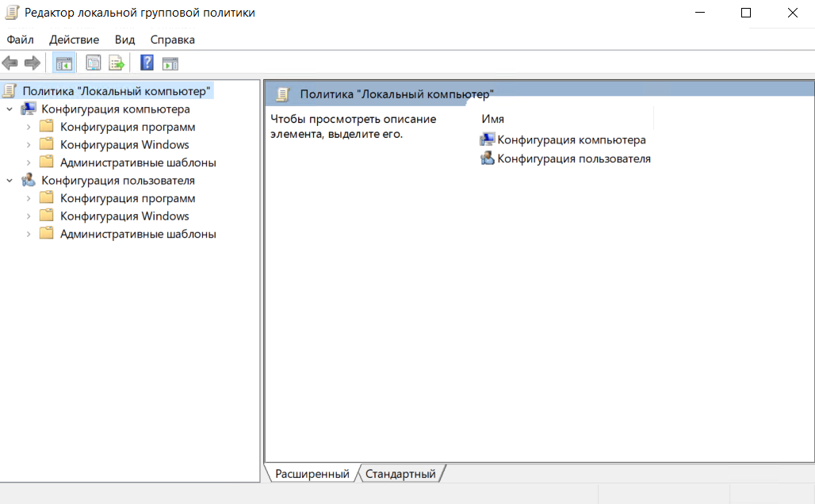Switch to the Стандартный tab
Screen dimensions: 815x504
click(400, 474)
